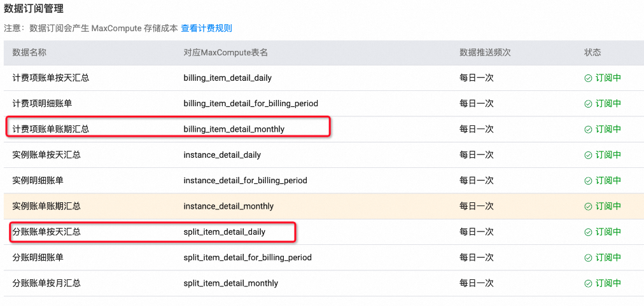Image resolution: width=644 pixels, height=306 pixels.
Task: Open the 查看计费规则 link
Action: pos(206,28)
